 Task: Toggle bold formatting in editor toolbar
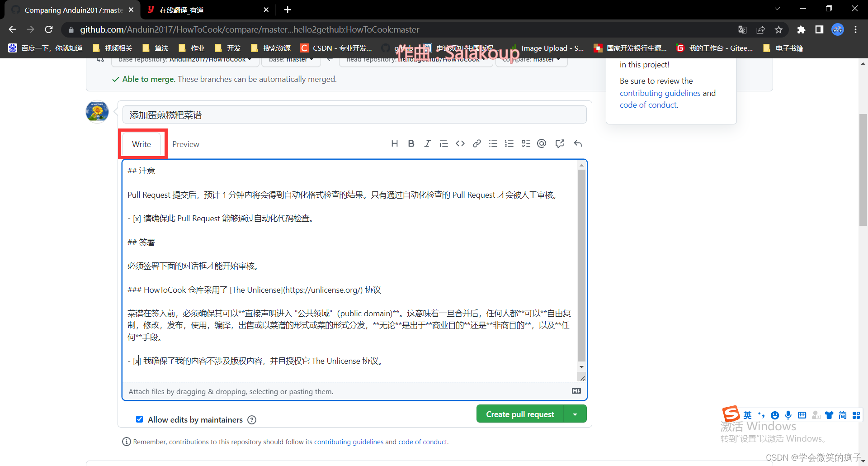click(x=411, y=143)
